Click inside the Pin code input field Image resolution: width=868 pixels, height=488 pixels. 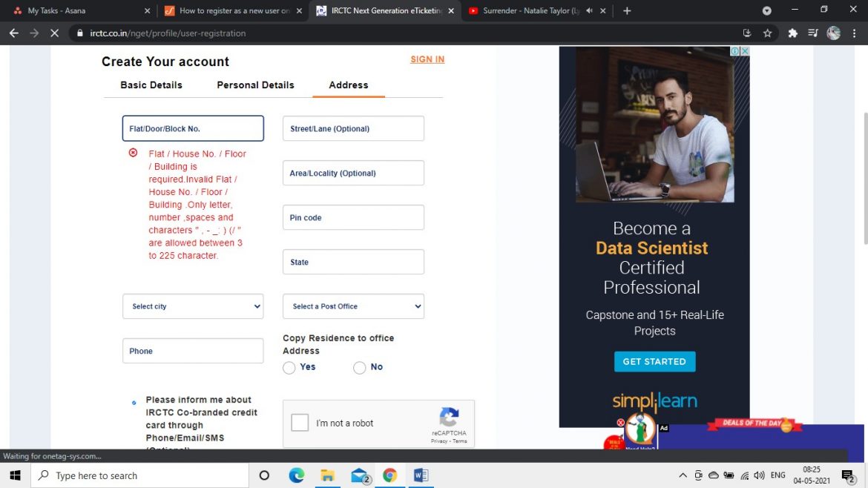tap(353, 217)
